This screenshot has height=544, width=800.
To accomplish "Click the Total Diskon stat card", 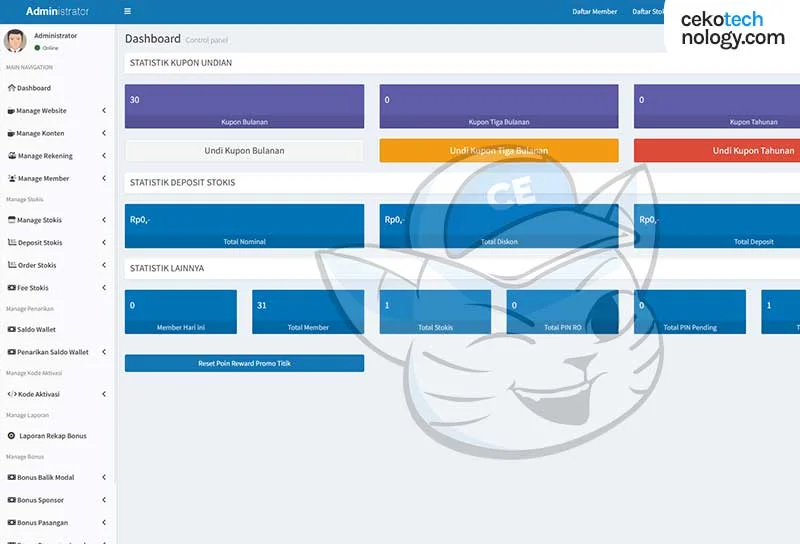I will tap(499, 226).
